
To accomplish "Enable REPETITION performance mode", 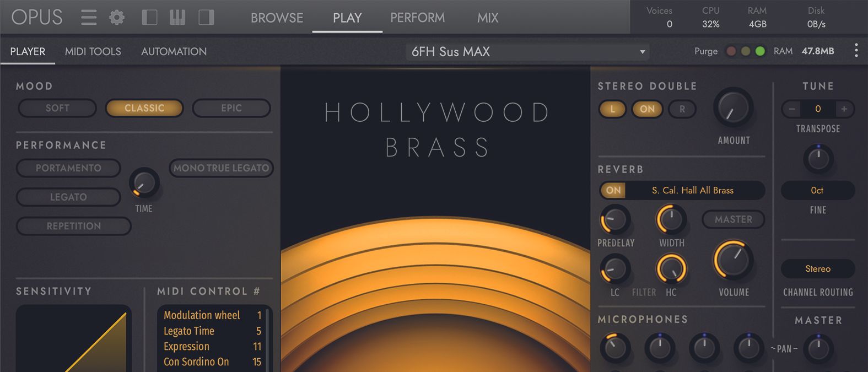I will (x=74, y=226).
